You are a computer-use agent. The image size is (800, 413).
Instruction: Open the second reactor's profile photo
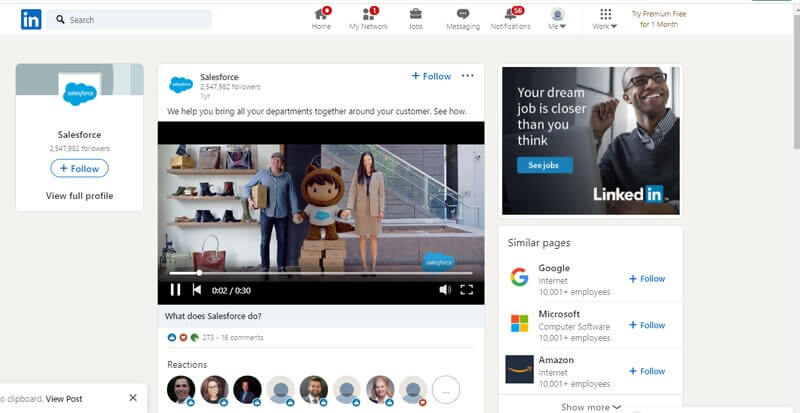[214, 390]
